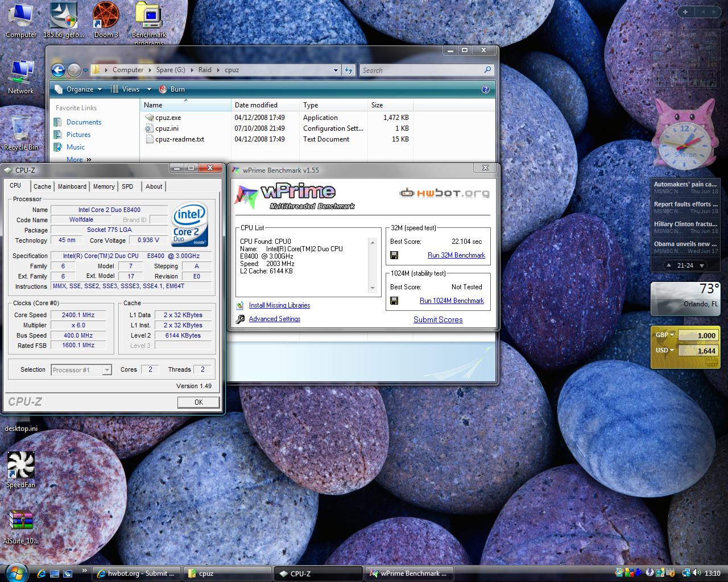Open Music in Favorite Links
Image resolution: width=728 pixels, height=582 pixels.
click(x=76, y=147)
